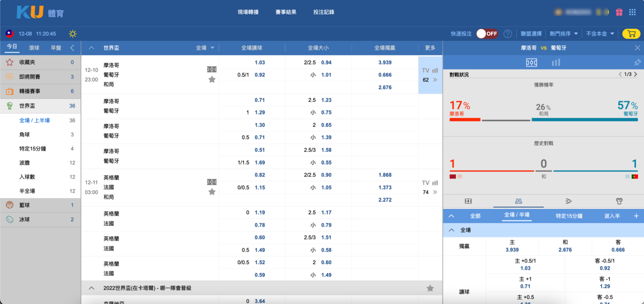Open the yellow shopping cart bet slip
This screenshot has height=304, width=644.
point(631,34)
